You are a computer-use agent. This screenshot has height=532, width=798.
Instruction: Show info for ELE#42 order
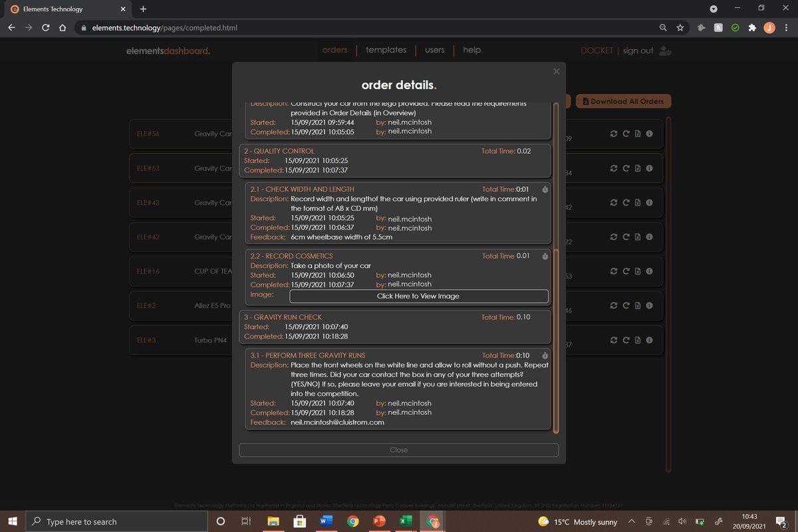pos(649,237)
